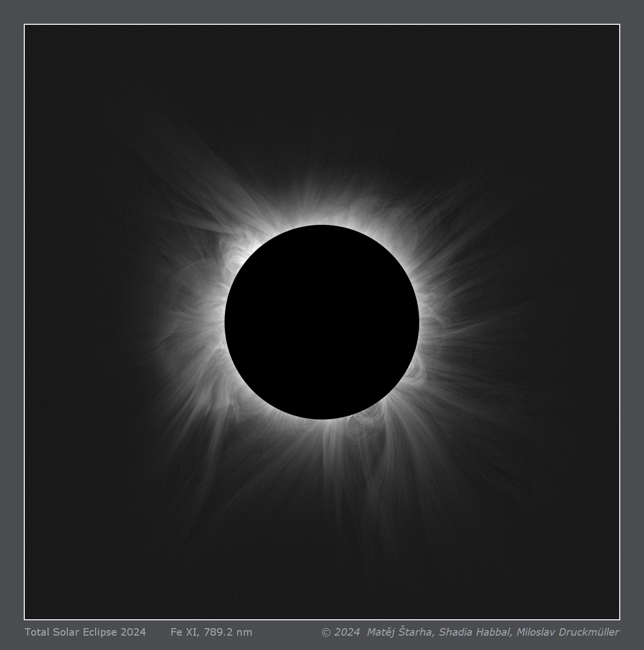Click the center of the black moon disc
This screenshot has width=644, height=650.
(x=322, y=322)
